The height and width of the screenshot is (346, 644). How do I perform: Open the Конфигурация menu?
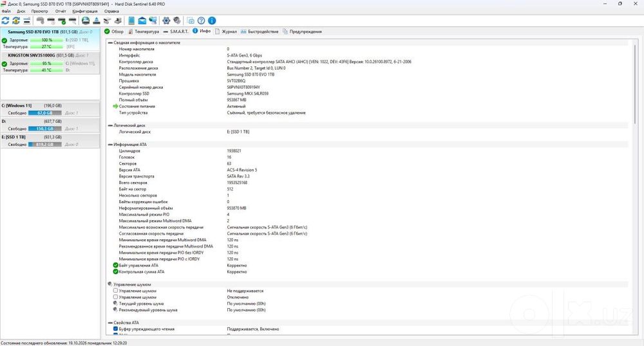coord(85,12)
